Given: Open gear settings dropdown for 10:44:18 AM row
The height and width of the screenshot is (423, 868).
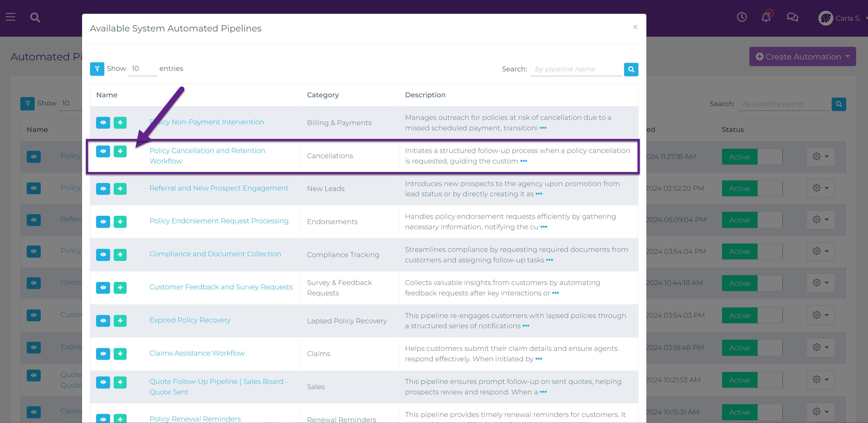Looking at the screenshot, I should click(820, 283).
